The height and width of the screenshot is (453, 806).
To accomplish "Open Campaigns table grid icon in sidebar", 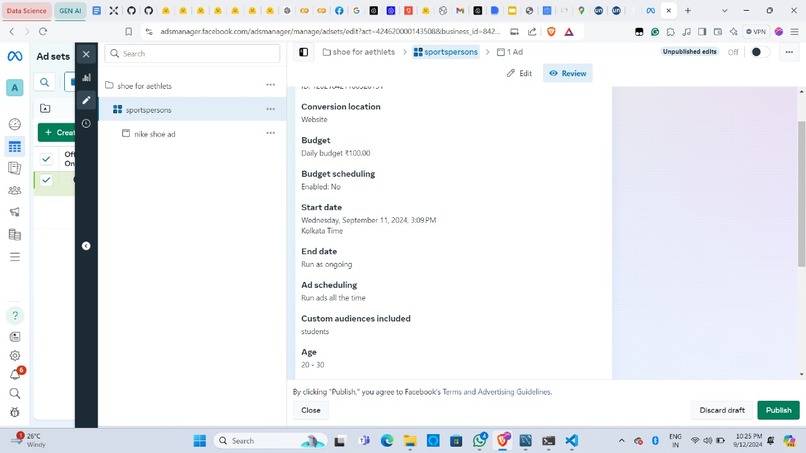I will [15, 147].
